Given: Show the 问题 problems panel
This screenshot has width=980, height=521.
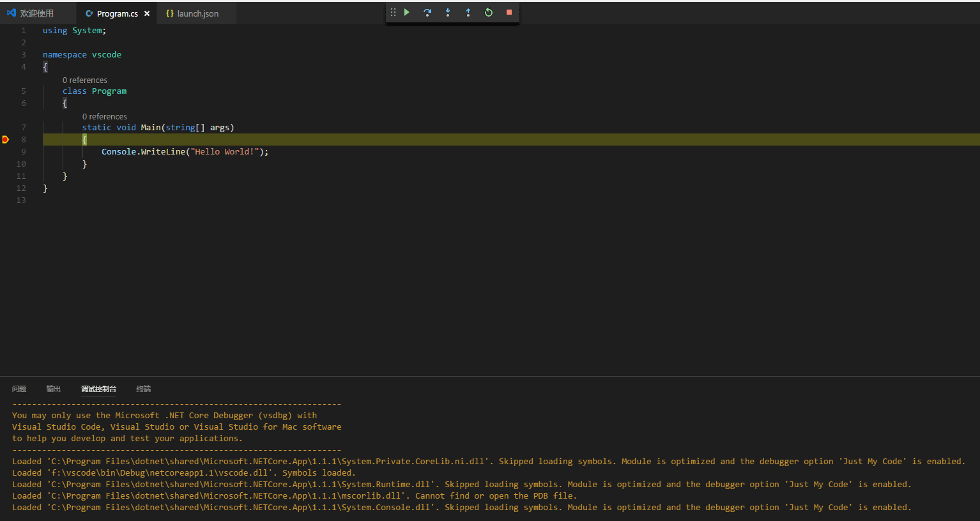Looking at the screenshot, I should [x=19, y=389].
